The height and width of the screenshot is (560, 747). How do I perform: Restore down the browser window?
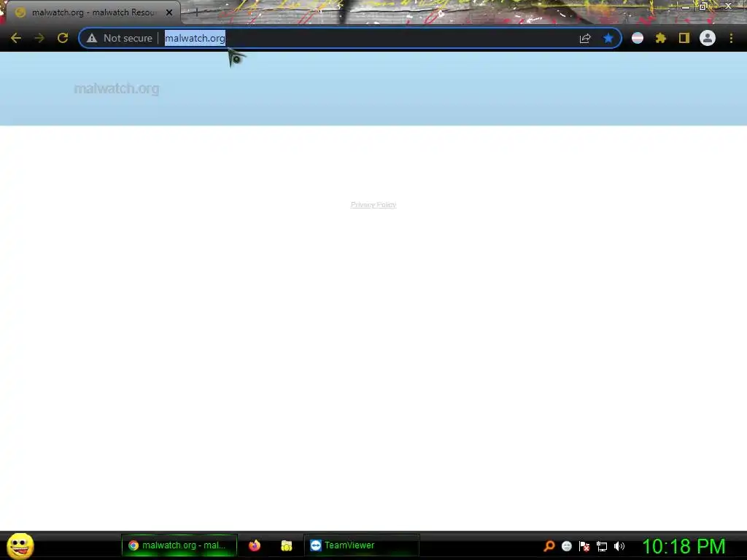click(x=703, y=6)
